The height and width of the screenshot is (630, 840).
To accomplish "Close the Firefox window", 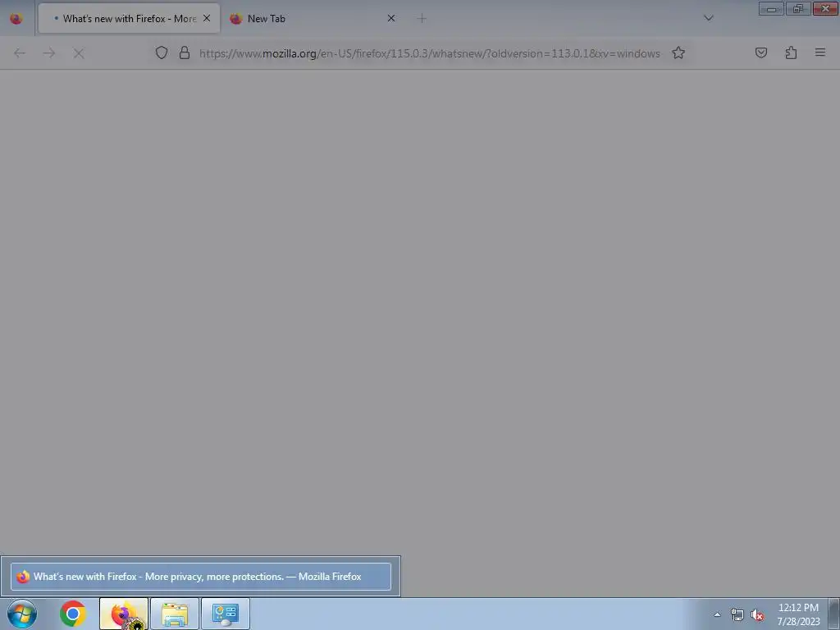I will (825, 8).
